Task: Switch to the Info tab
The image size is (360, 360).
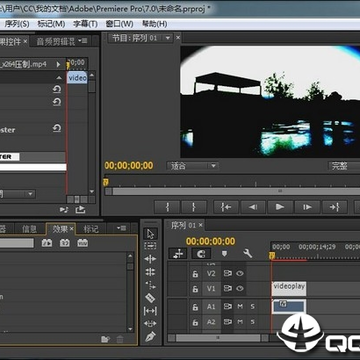Action: tap(29, 229)
